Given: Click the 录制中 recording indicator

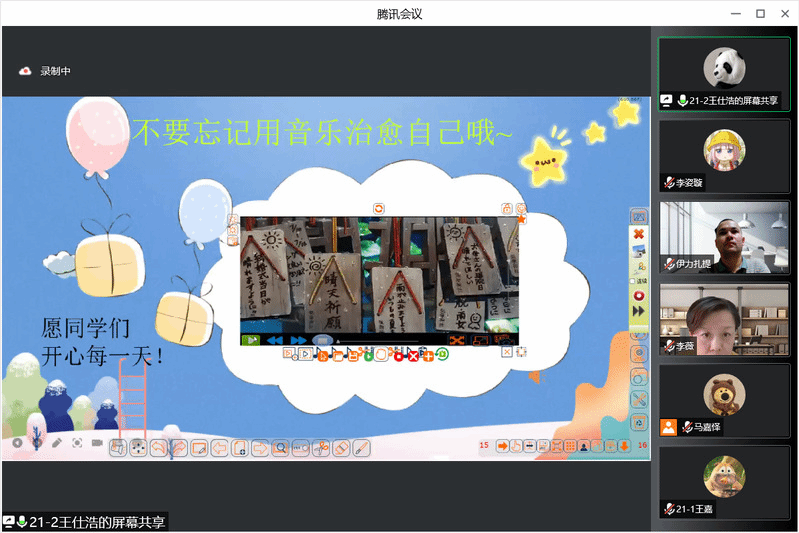Looking at the screenshot, I should [x=46, y=71].
